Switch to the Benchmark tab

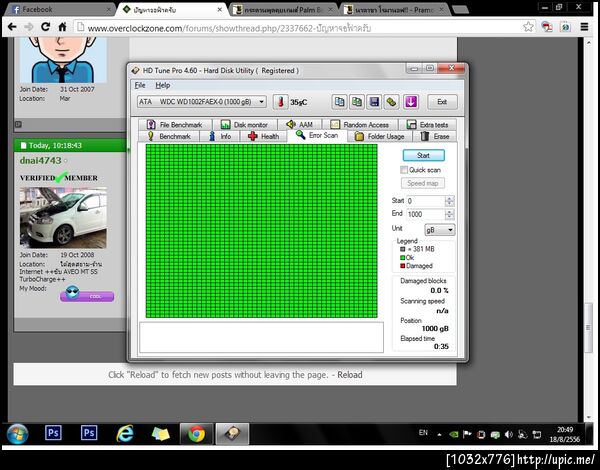point(169,136)
